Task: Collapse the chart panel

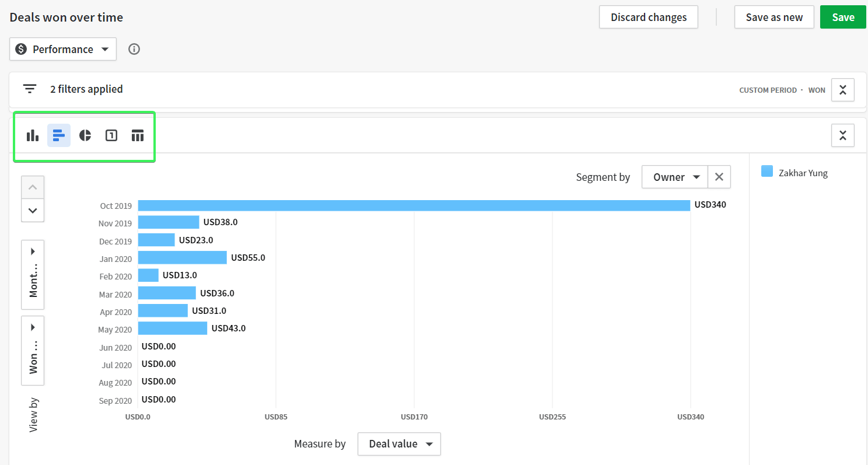Action: tap(842, 135)
